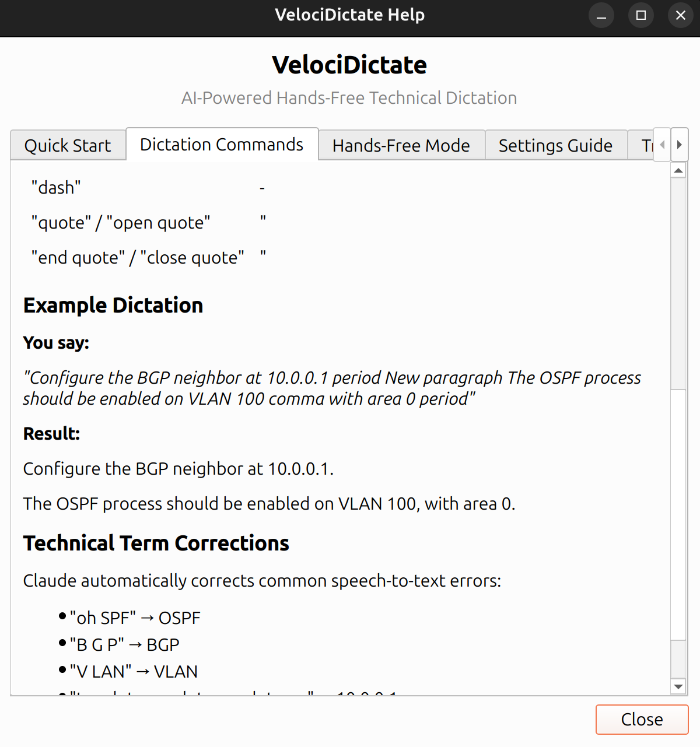
Task: Click the VelociDictate title text
Action: 349,65
